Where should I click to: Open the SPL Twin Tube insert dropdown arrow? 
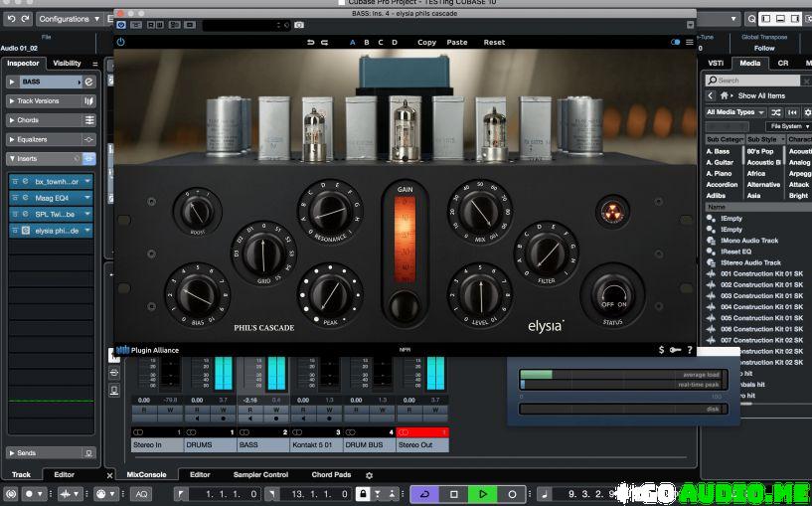(87, 214)
